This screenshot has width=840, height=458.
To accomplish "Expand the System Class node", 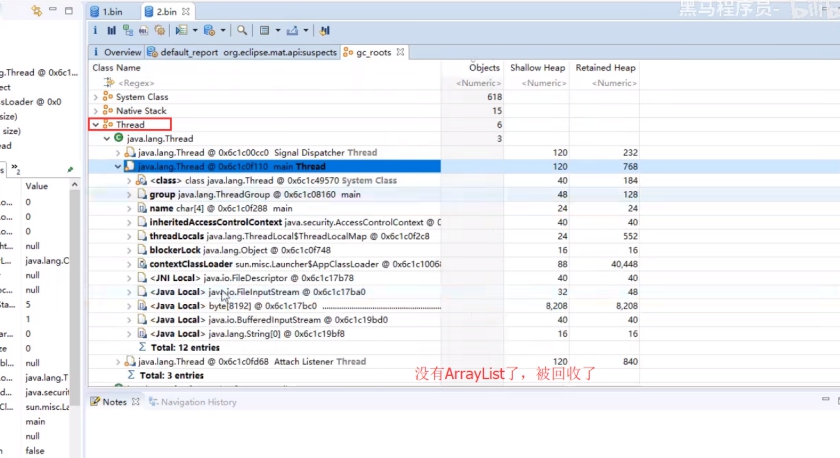I will pyautogui.click(x=96, y=97).
